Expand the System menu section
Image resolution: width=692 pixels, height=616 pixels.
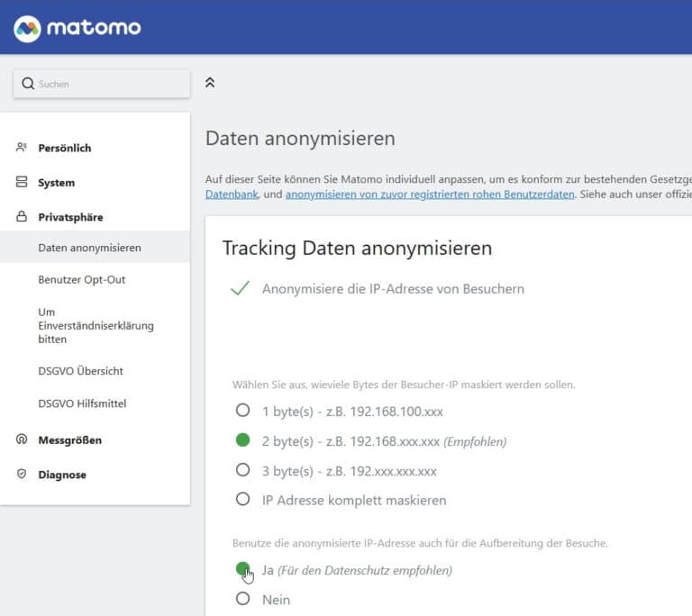57,183
